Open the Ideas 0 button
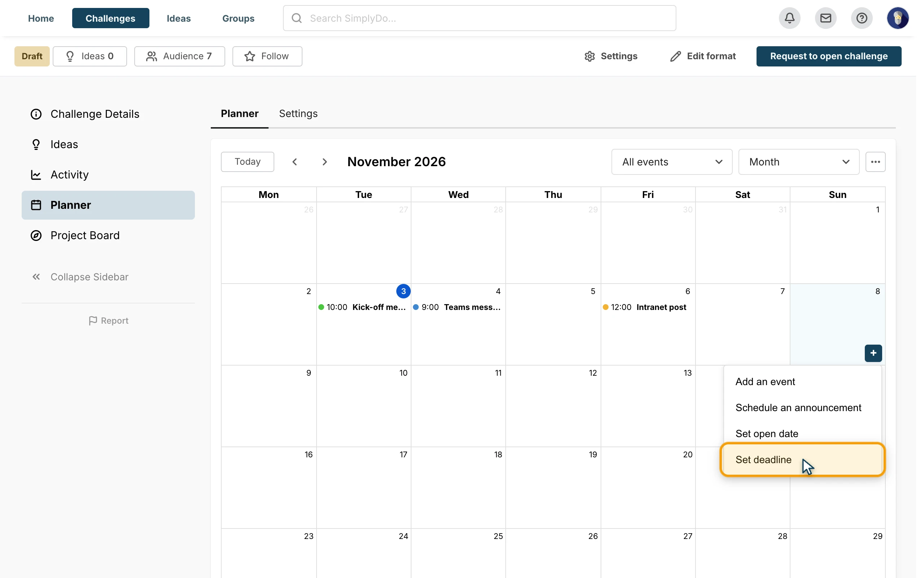This screenshot has width=924, height=578. click(90, 56)
